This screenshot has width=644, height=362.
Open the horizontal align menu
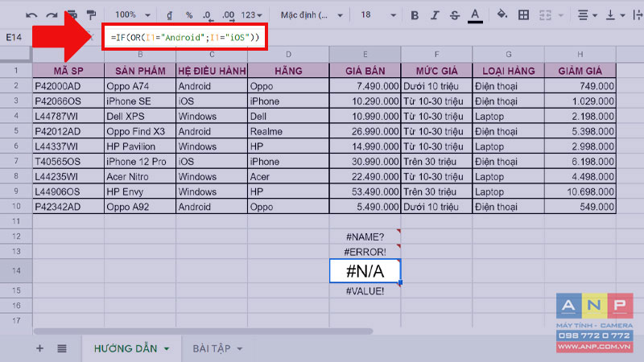click(x=587, y=15)
